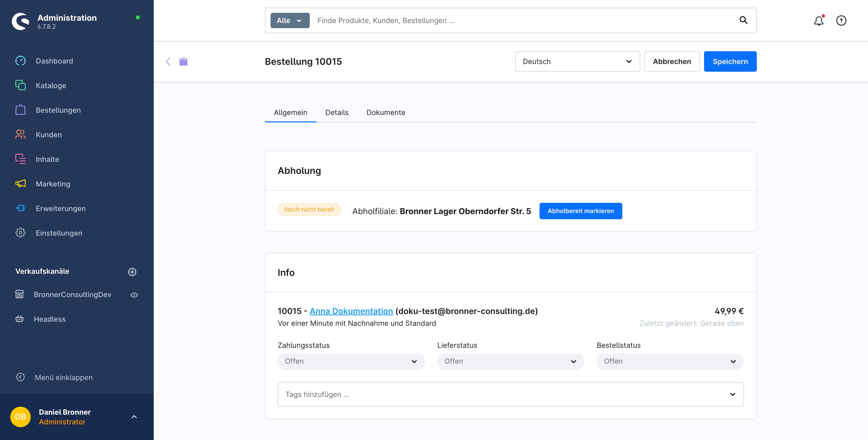The width and height of the screenshot is (868, 440).
Task: Open the Zahlungsstatus dropdown showing Offen
Action: click(x=351, y=361)
